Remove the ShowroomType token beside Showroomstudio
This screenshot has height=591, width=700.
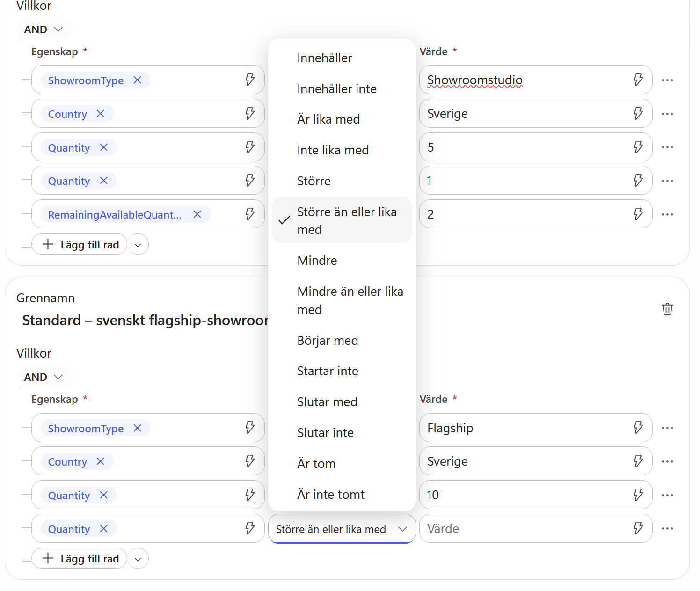[x=138, y=80]
